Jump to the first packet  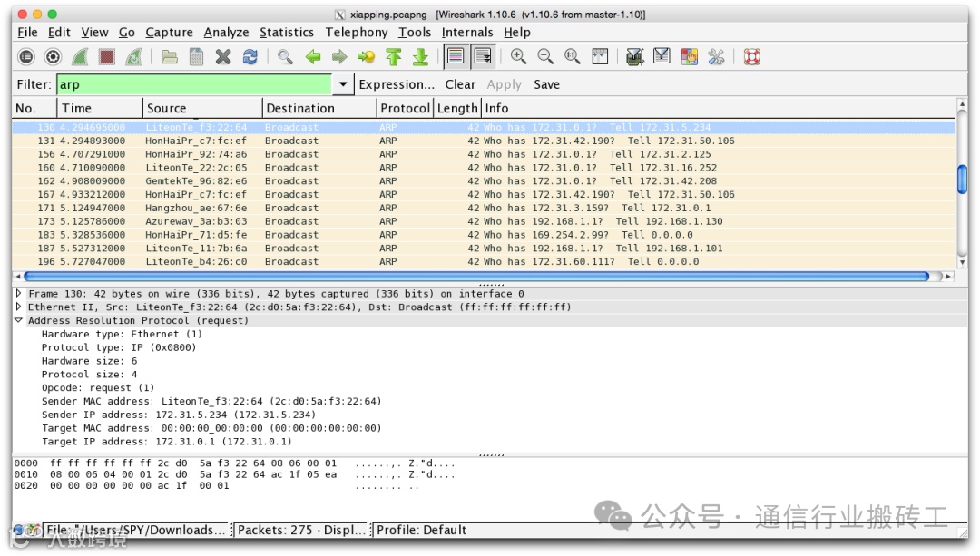click(393, 57)
